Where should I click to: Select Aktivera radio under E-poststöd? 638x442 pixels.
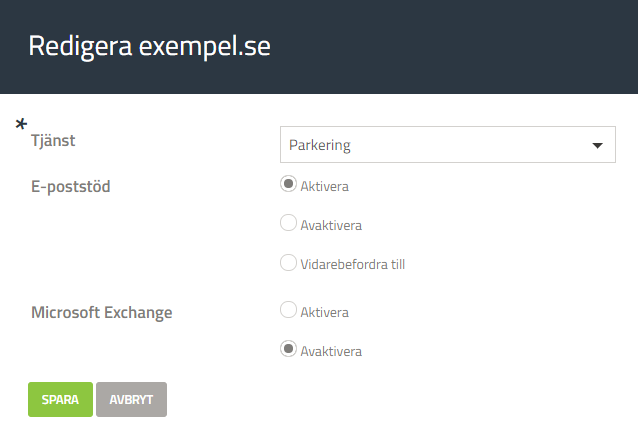[x=288, y=184]
